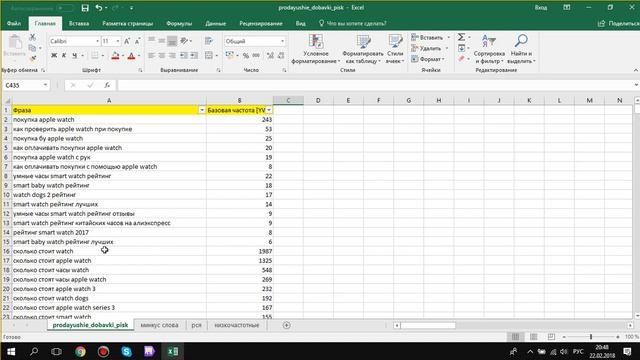Switch to the Рецензирование tab
Screen dimensions: 640x360
[260, 24]
